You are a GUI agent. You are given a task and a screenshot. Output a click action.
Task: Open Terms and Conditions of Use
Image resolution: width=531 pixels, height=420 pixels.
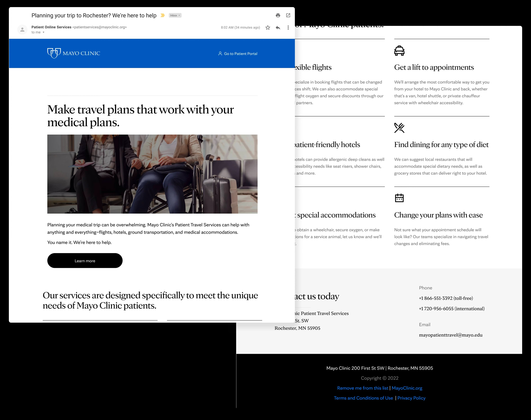[x=363, y=398]
